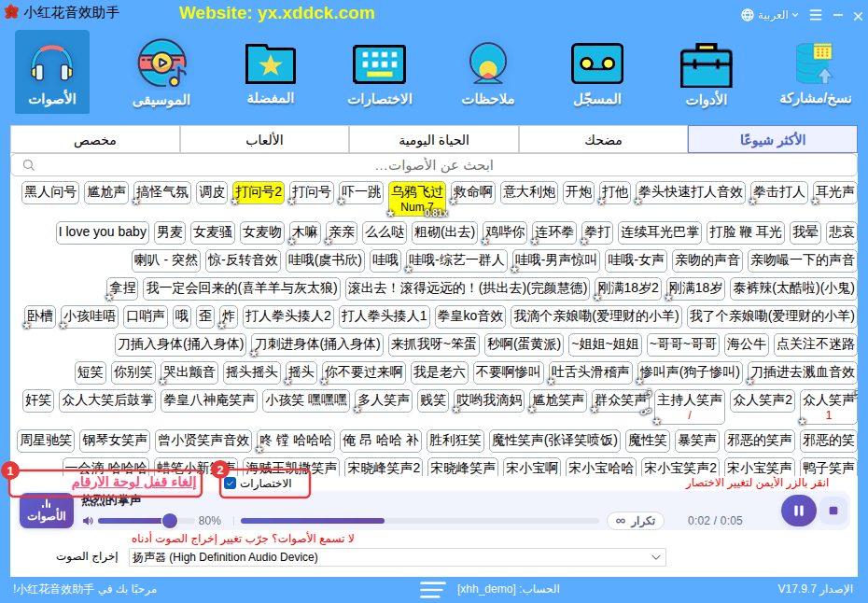868x603 pixels.
Task: Click the الإصدار V17.9.7 version text
Action: pos(815,589)
